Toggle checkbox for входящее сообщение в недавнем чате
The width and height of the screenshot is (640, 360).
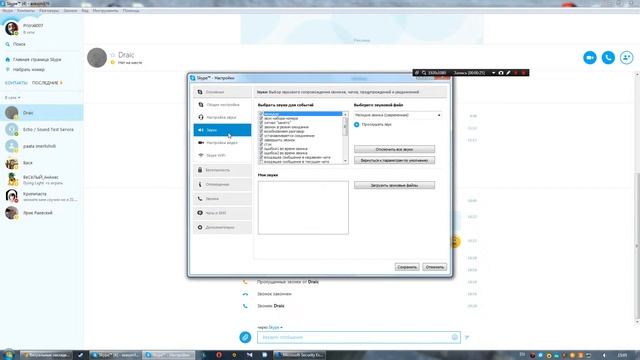tap(261, 158)
